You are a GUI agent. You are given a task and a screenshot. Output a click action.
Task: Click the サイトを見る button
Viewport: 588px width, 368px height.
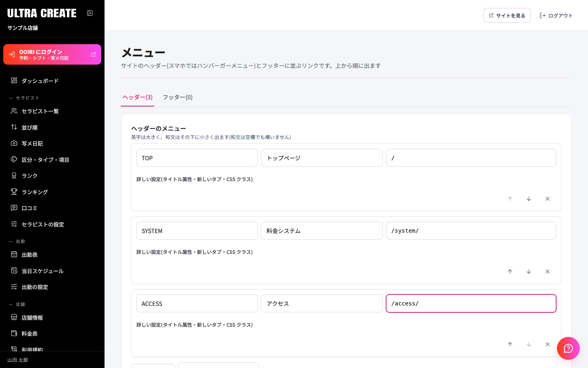coord(507,16)
